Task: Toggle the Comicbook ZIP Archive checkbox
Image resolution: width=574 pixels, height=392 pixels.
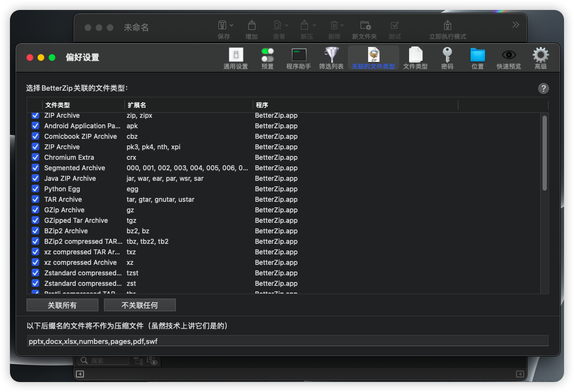Action: (x=35, y=136)
